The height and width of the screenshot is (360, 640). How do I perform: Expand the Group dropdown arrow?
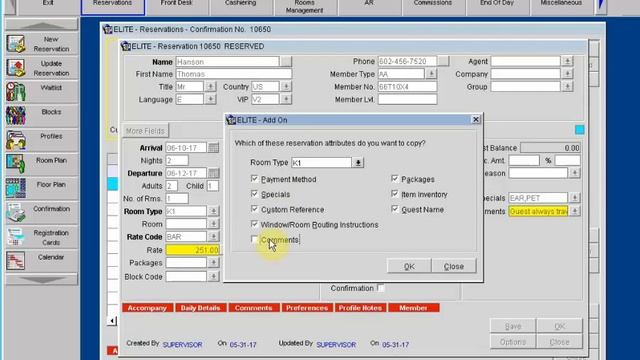click(567, 87)
